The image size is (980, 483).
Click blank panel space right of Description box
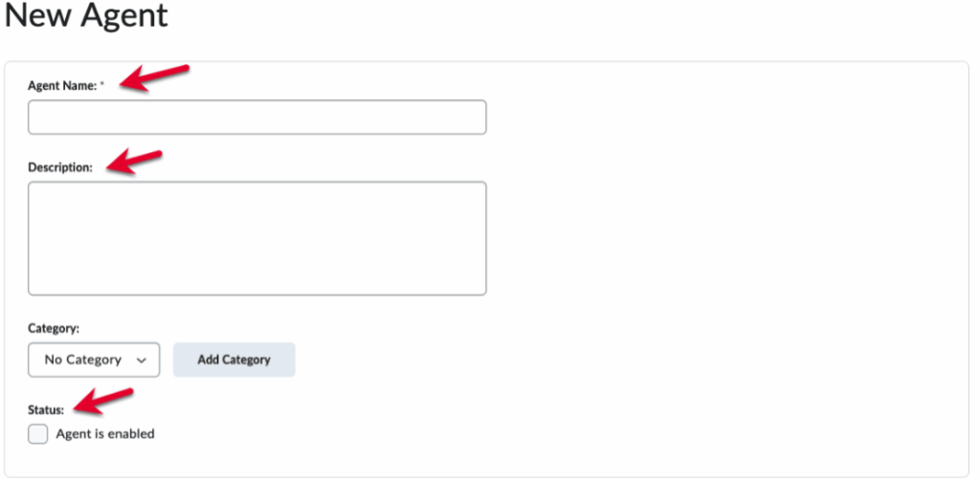click(x=718, y=238)
